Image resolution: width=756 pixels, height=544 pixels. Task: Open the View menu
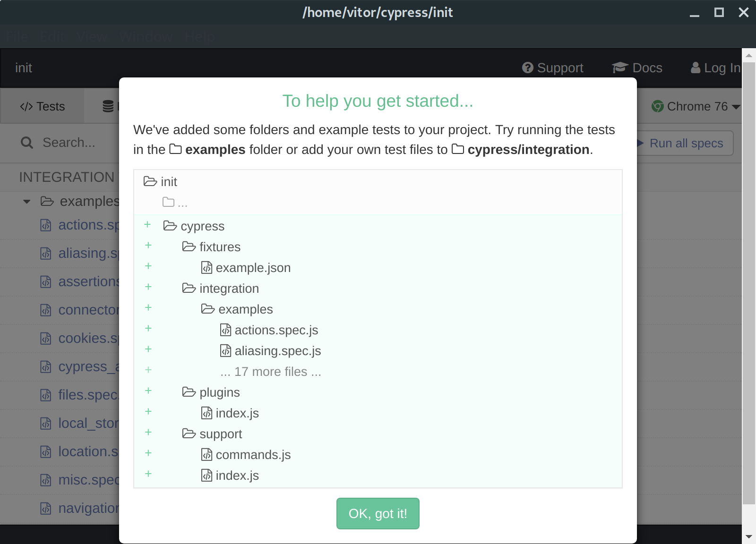click(92, 37)
